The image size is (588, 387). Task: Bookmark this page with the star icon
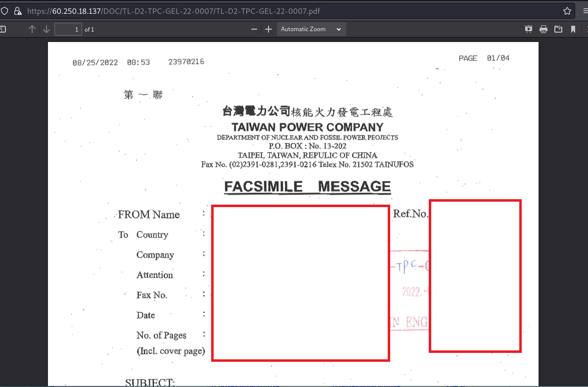point(567,11)
